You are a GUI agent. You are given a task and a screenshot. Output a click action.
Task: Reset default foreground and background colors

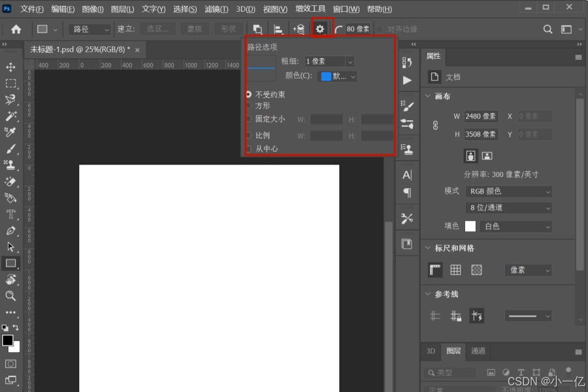(5, 328)
